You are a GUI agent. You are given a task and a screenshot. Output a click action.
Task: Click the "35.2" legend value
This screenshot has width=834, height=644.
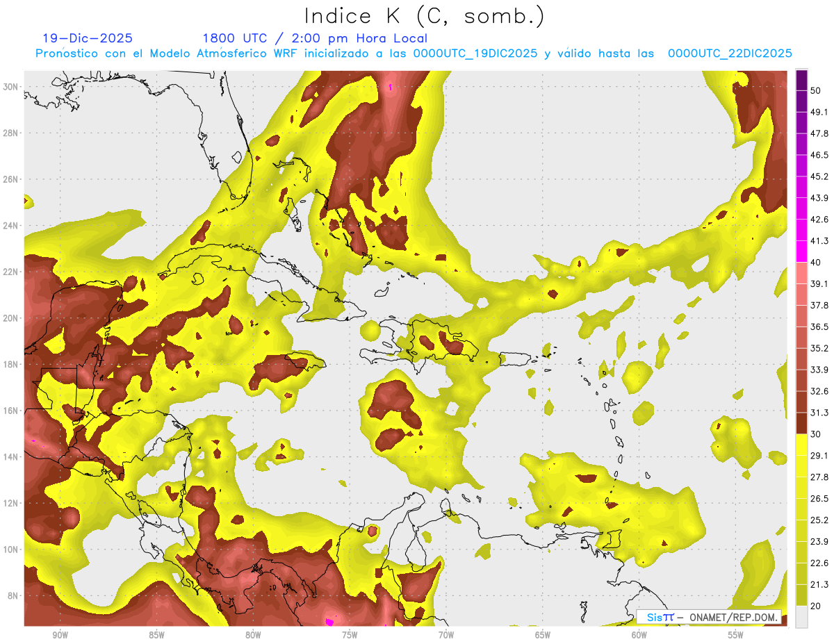(x=819, y=349)
